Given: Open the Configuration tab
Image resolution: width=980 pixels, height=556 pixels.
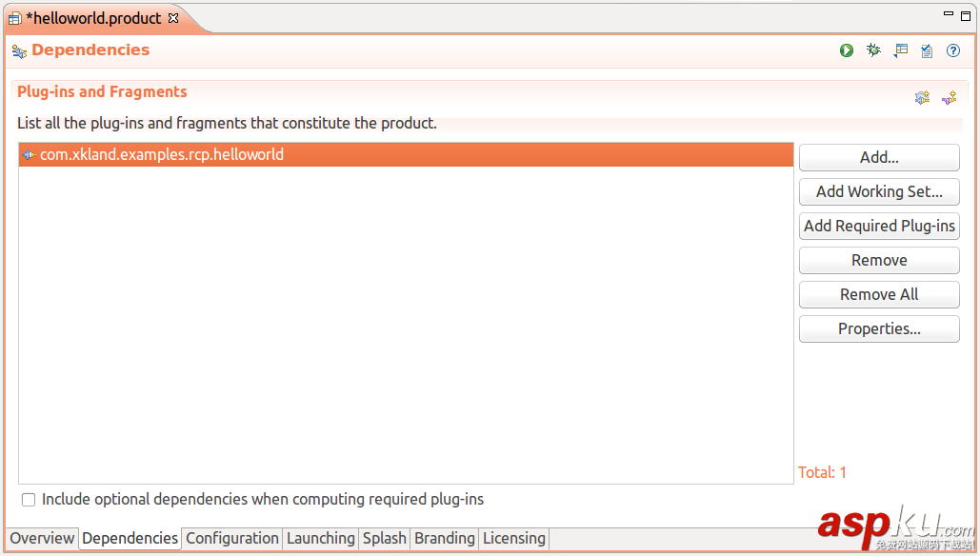Looking at the screenshot, I should tap(232, 539).
